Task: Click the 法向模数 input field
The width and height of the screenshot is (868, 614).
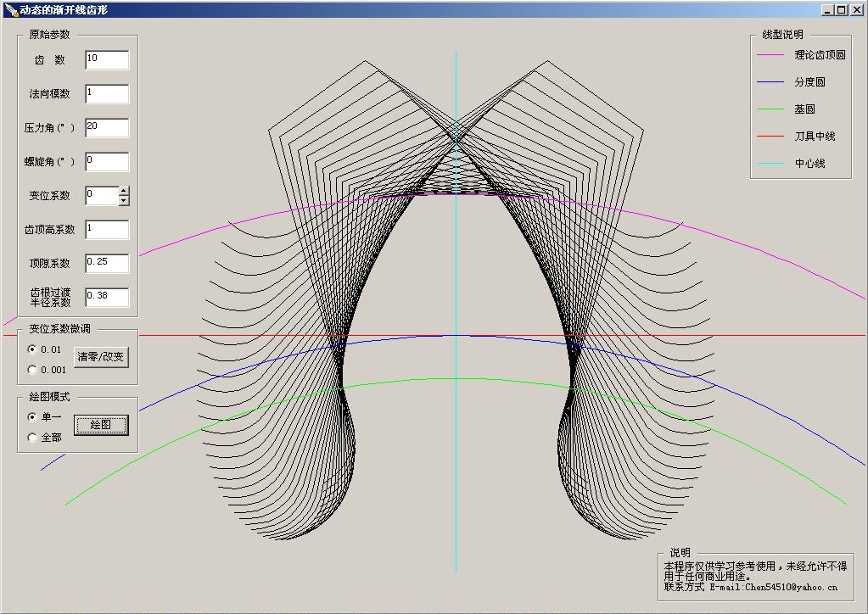Action: (x=108, y=93)
